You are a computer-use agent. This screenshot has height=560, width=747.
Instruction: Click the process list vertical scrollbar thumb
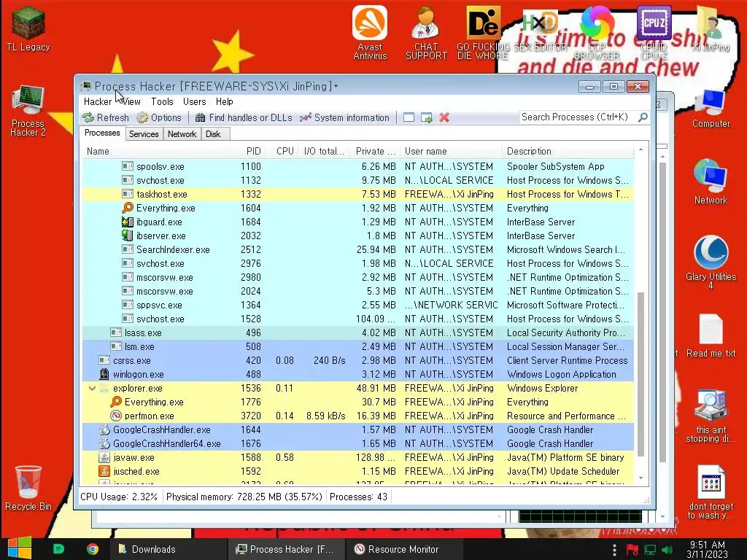pos(640,374)
